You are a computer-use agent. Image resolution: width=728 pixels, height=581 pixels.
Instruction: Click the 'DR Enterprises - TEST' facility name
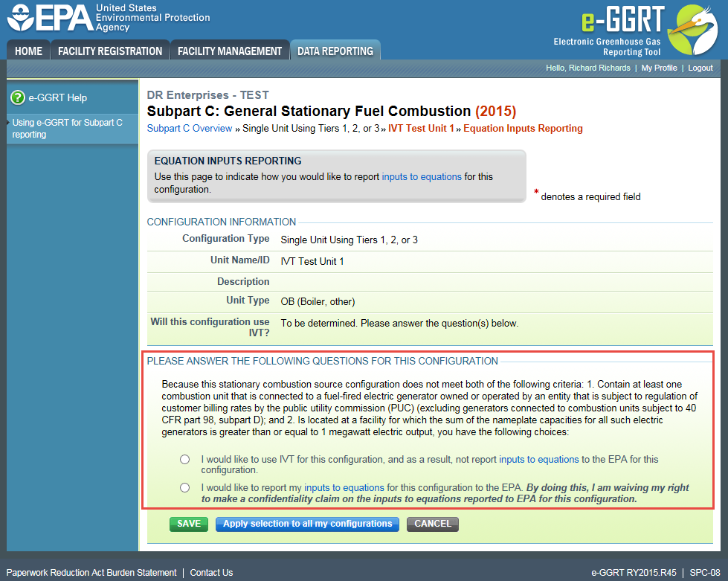208,95
